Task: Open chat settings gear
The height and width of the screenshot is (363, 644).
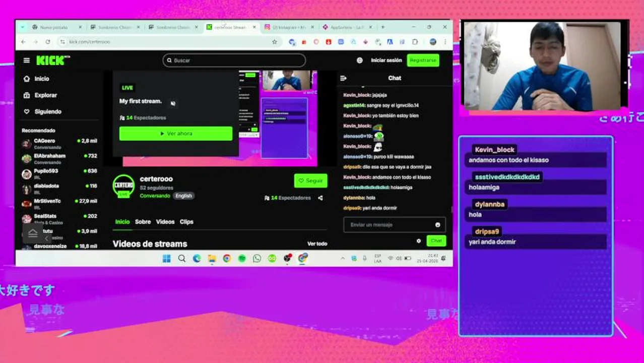Action: (x=419, y=241)
